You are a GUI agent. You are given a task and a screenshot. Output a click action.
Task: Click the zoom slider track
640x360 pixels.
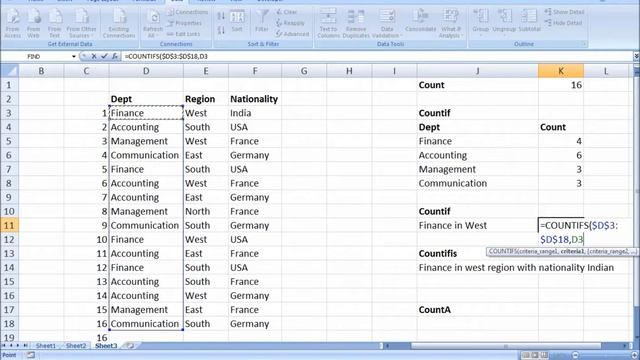pyautogui.click(x=604, y=355)
